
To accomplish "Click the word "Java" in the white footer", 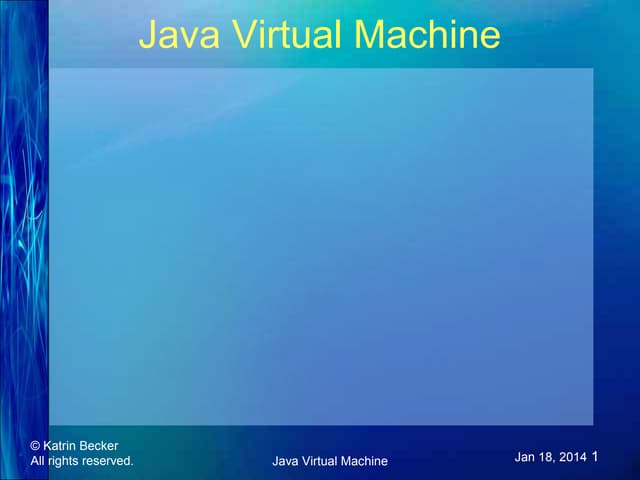I will coord(285,461).
